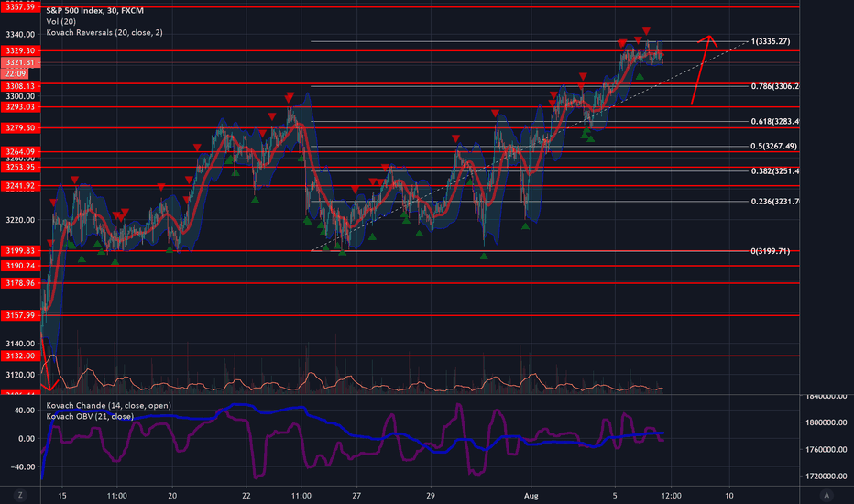Click the -40.00 value on Chande axis

22,467
